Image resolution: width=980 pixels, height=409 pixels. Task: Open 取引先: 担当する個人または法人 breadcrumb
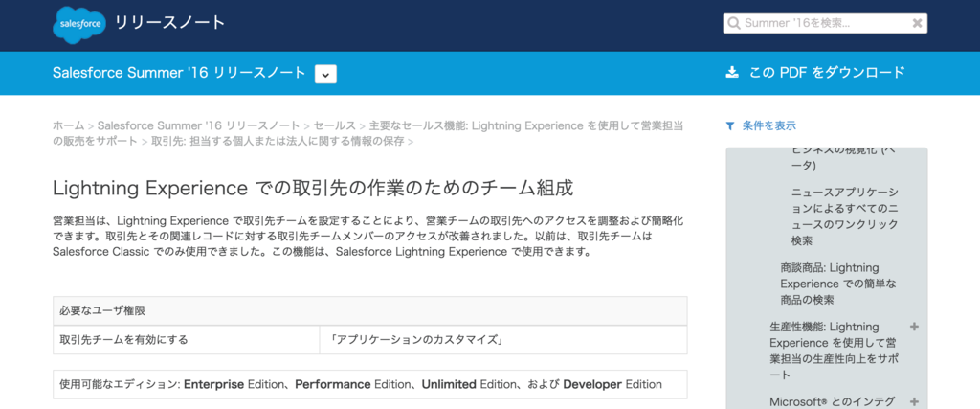(x=278, y=141)
